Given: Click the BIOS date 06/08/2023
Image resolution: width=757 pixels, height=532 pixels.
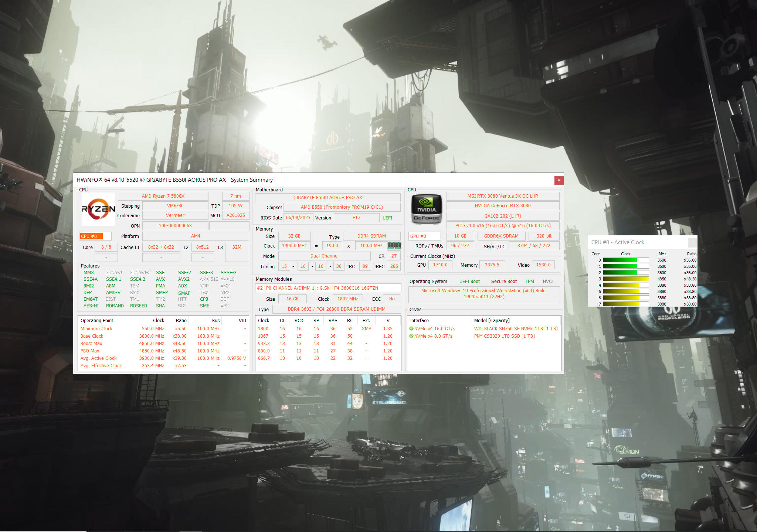Looking at the screenshot, I should [x=298, y=218].
